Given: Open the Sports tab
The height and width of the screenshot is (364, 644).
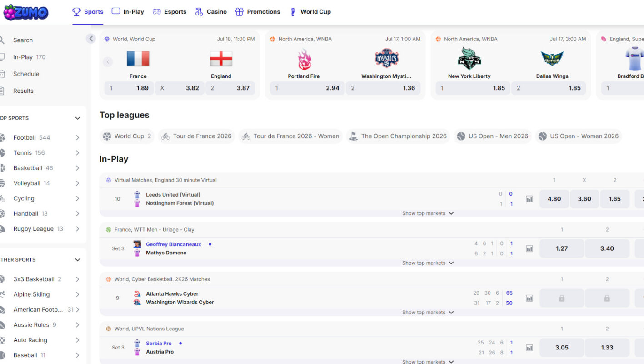Looking at the screenshot, I should [88, 12].
